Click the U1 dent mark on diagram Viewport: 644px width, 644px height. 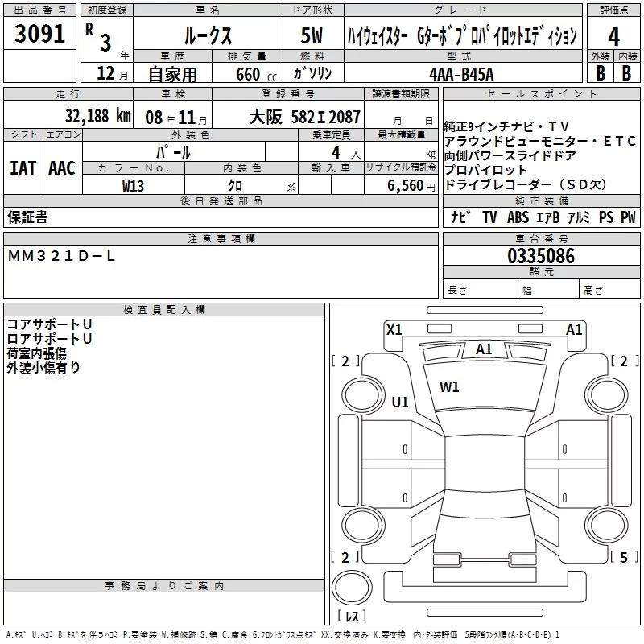click(x=400, y=402)
